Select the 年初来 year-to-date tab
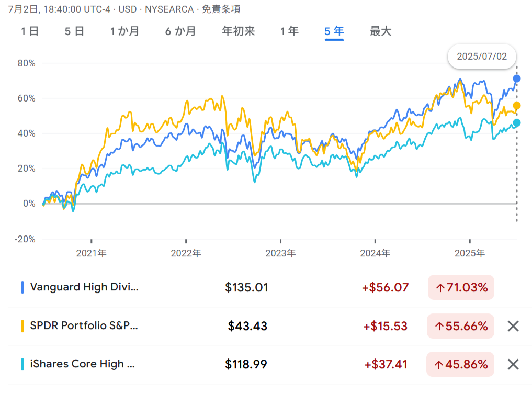This screenshot has height=393, width=532. [x=239, y=31]
